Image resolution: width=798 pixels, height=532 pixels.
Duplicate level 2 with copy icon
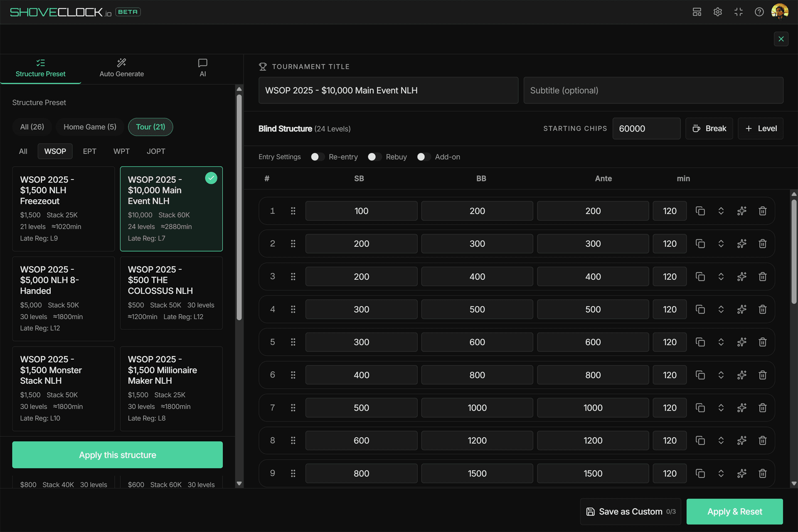pos(700,244)
